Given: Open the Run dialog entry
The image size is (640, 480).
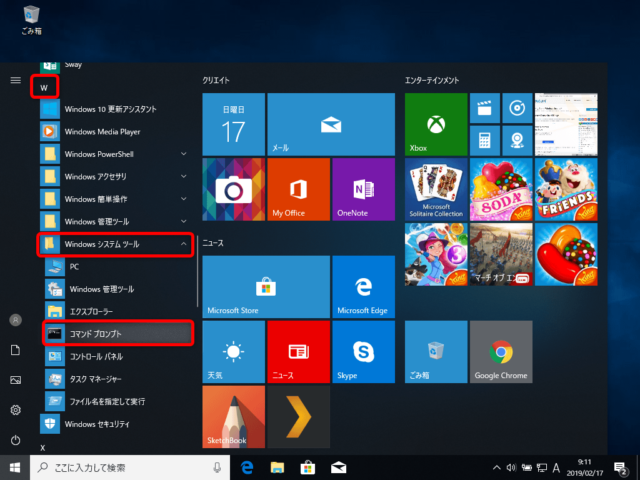Looking at the screenshot, I should click(x=118, y=401).
